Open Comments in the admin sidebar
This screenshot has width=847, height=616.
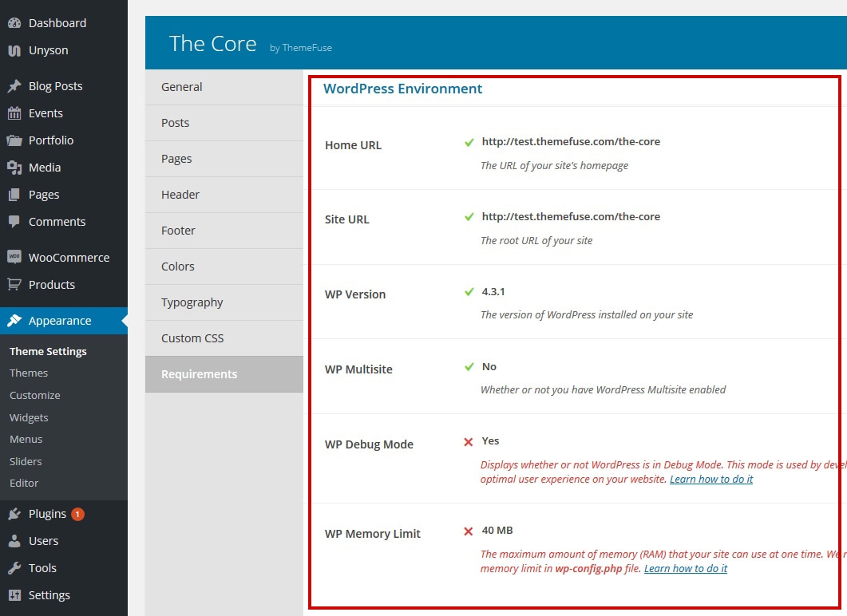point(64,222)
